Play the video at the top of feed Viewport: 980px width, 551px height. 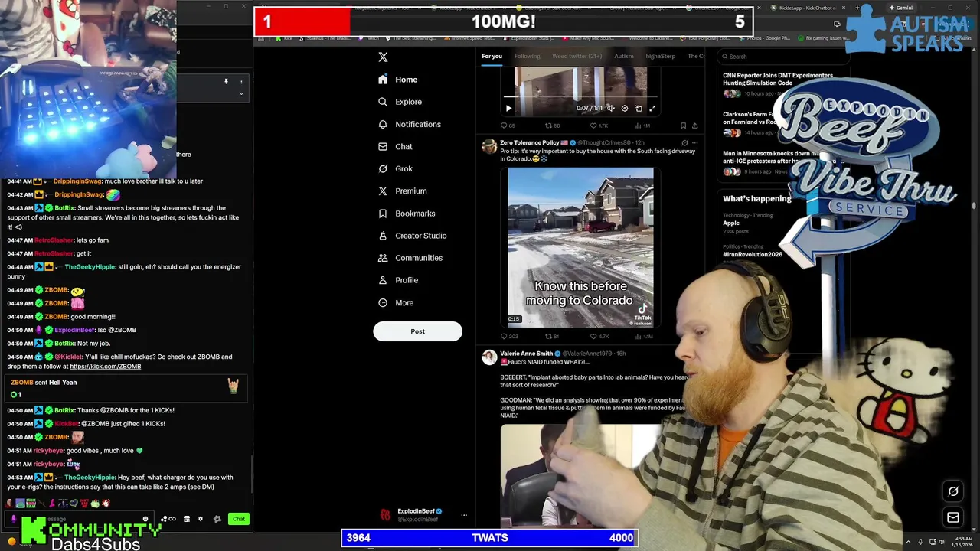508,108
